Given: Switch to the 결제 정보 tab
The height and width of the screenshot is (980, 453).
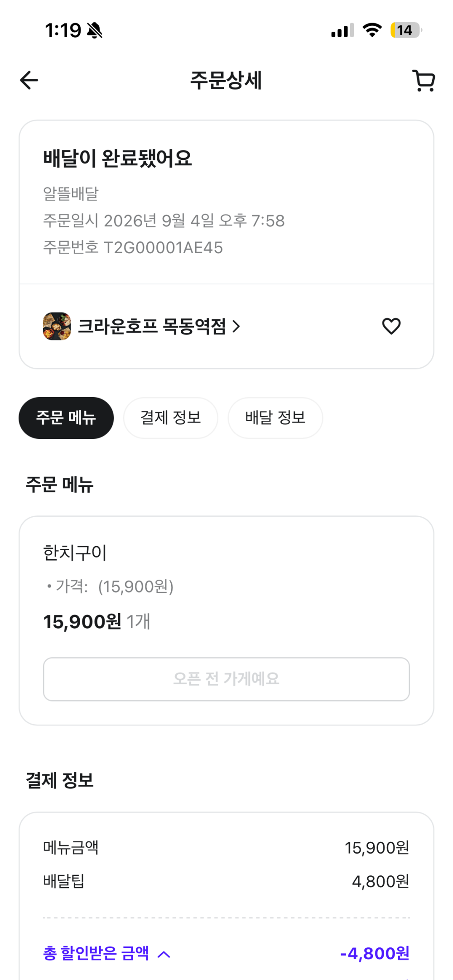Looking at the screenshot, I should [x=171, y=418].
